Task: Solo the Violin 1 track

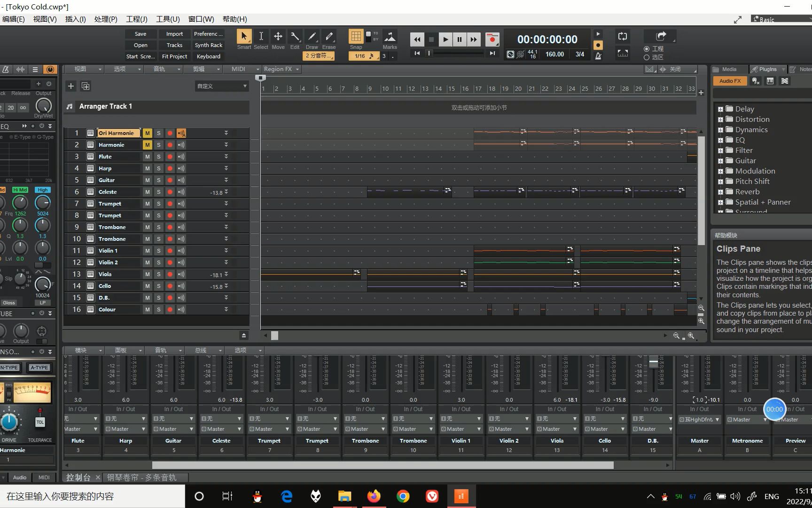Action: [158, 251]
